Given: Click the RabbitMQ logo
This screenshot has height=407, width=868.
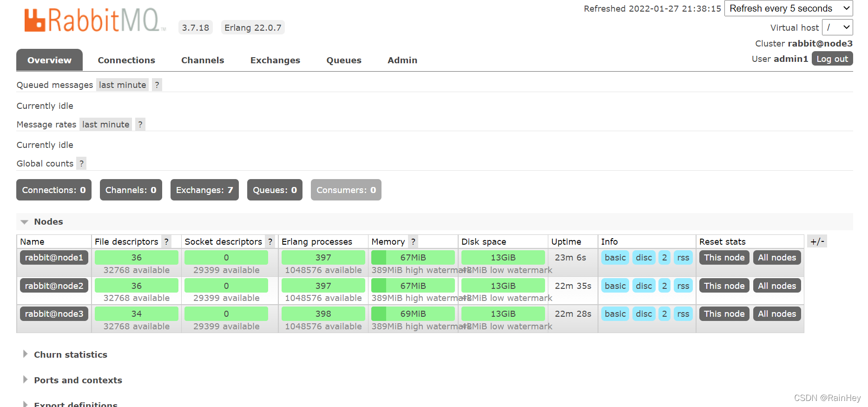Looking at the screenshot, I should [x=95, y=20].
